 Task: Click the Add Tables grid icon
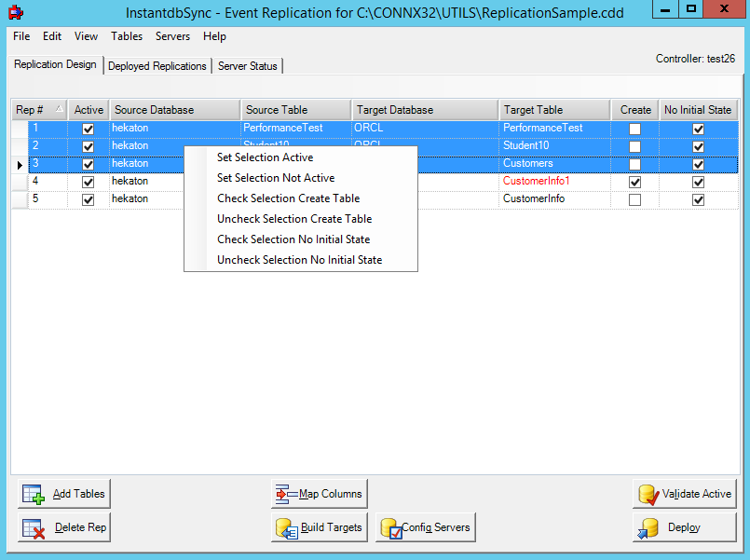point(32,494)
